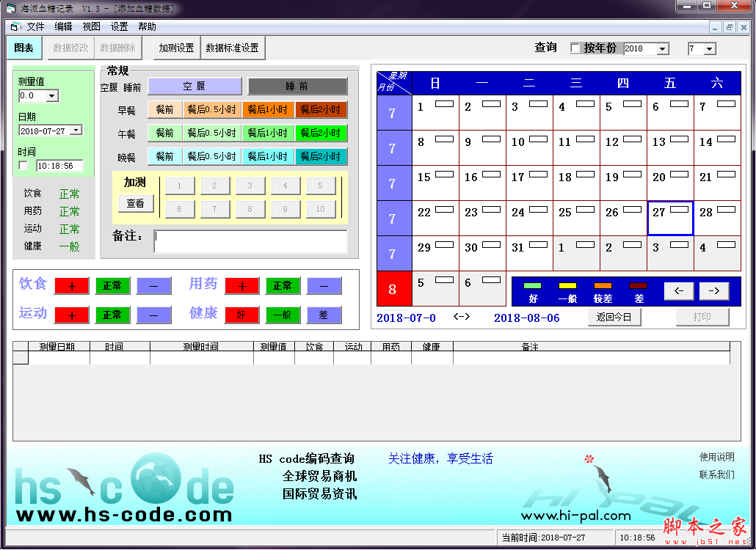
Task: Click the 返回今日 button
Action: pyautogui.click(x=614, y=317)
